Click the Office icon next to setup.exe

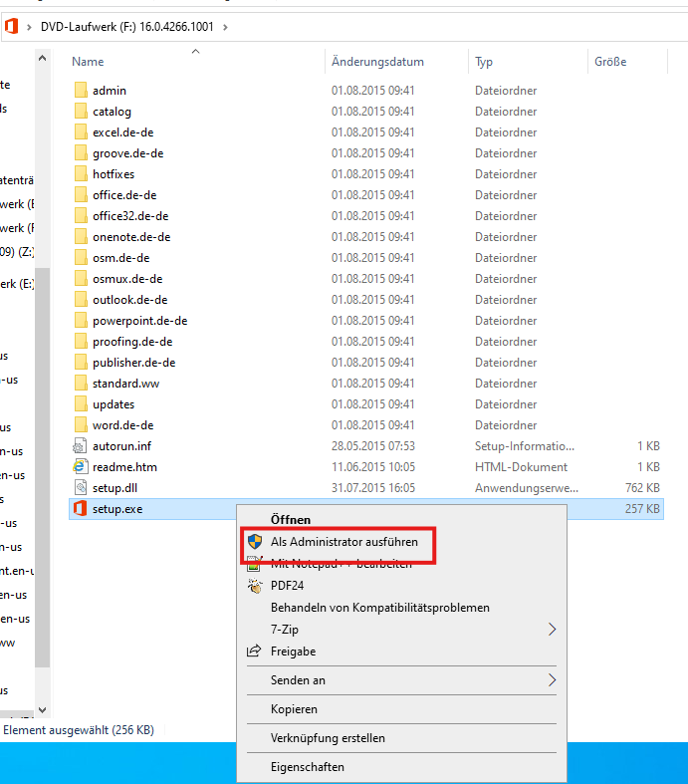(x=81, y=509)
